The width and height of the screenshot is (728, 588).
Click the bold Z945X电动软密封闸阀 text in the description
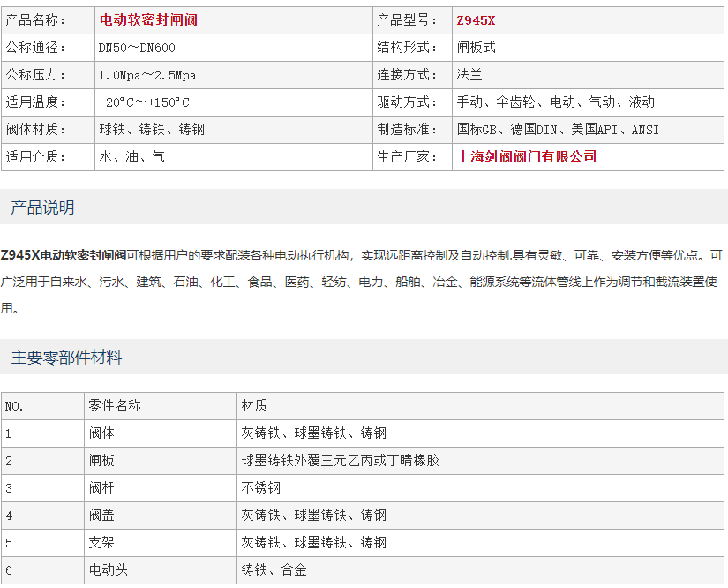tap(64, 256)
